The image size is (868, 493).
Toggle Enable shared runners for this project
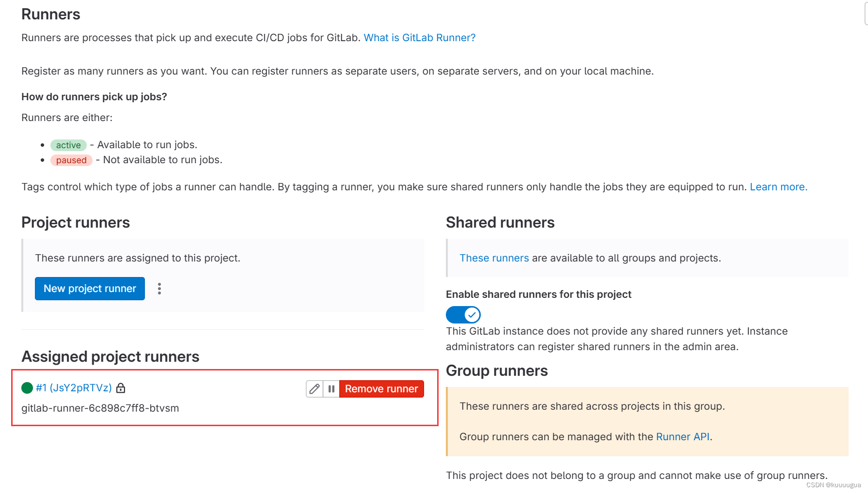(x=463, y=315)
